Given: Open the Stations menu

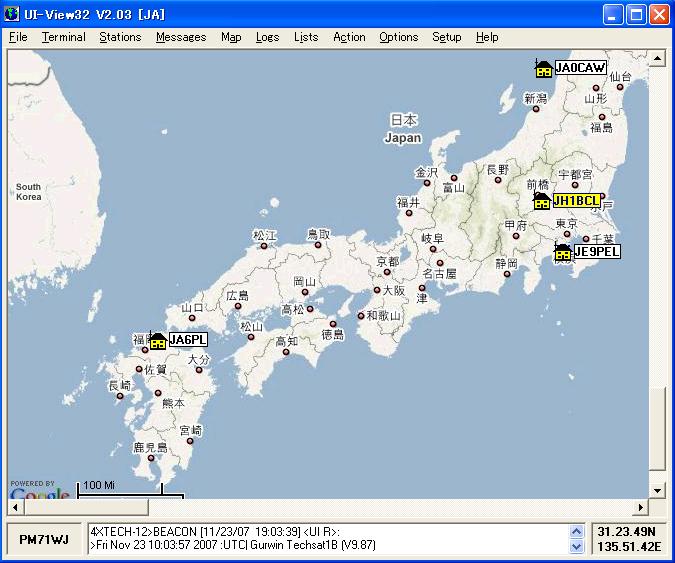Looking at the screenshot, I should (120, 37).
